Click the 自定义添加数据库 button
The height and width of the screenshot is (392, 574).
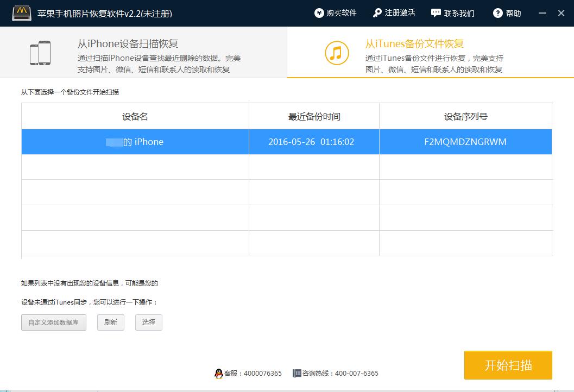(54, 323)
